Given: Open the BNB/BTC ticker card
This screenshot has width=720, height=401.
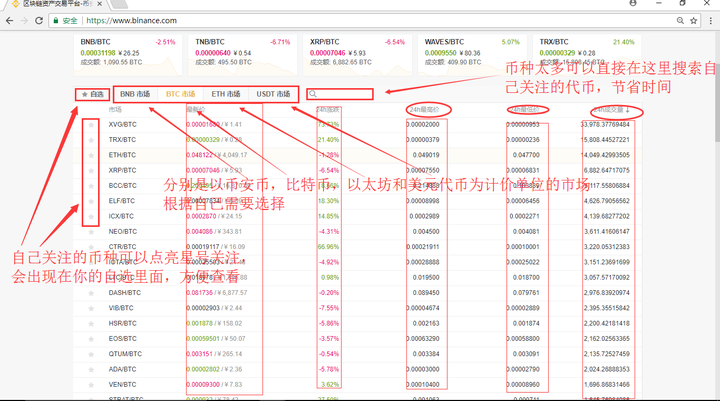Looking at the screenshot, I should 128,55.
